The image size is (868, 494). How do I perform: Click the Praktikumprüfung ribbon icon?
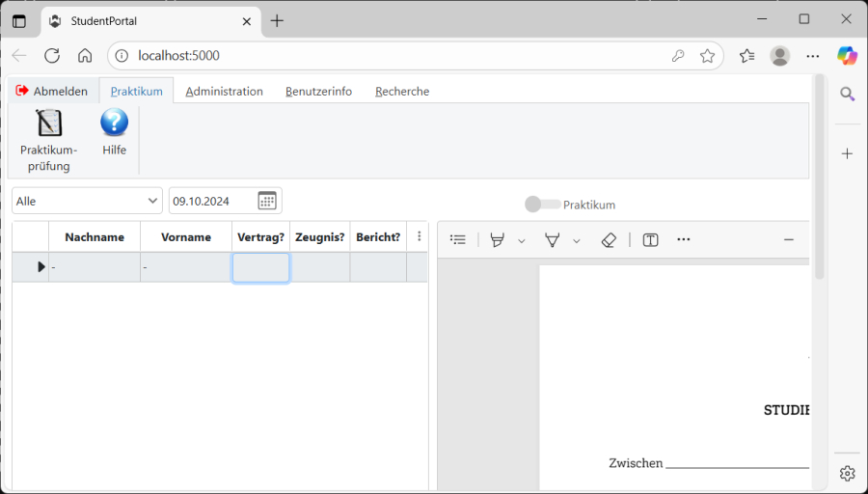pyautogui.click(x=48, y=123)
